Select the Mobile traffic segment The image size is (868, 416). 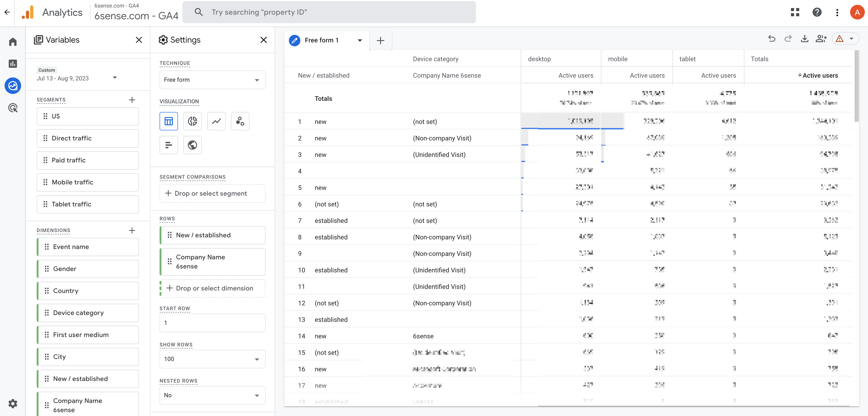[x=88, y=182]
